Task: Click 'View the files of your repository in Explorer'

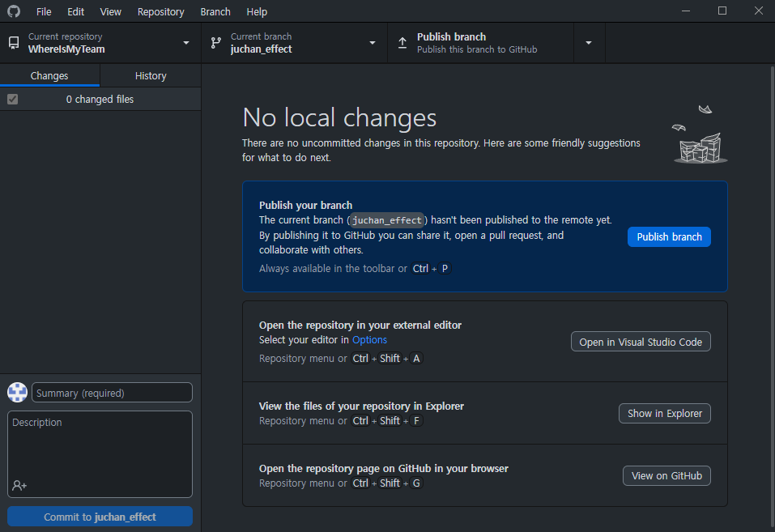Action: 361,406
